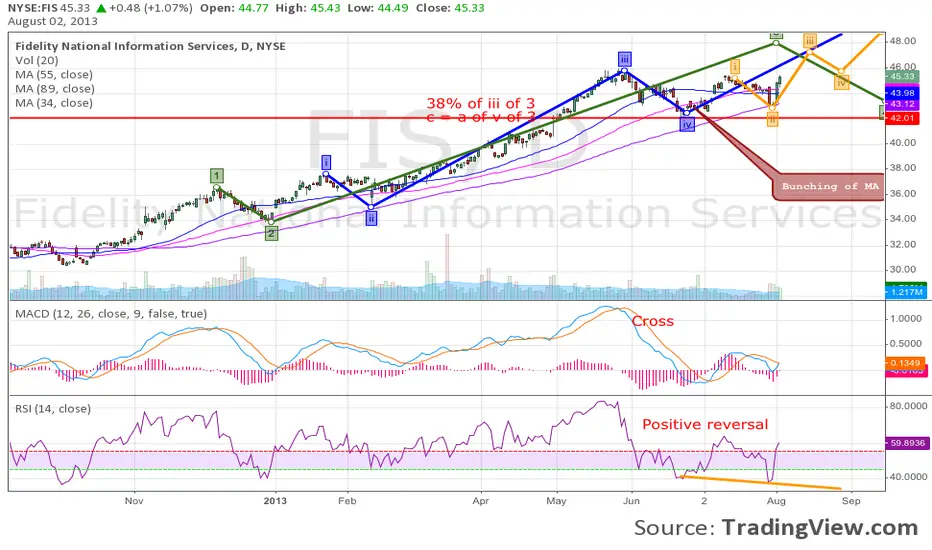Viewport: 932px width, 550px height.
Task: Select the 'Cross' label on MACD pane
Action: coord(653,321)
